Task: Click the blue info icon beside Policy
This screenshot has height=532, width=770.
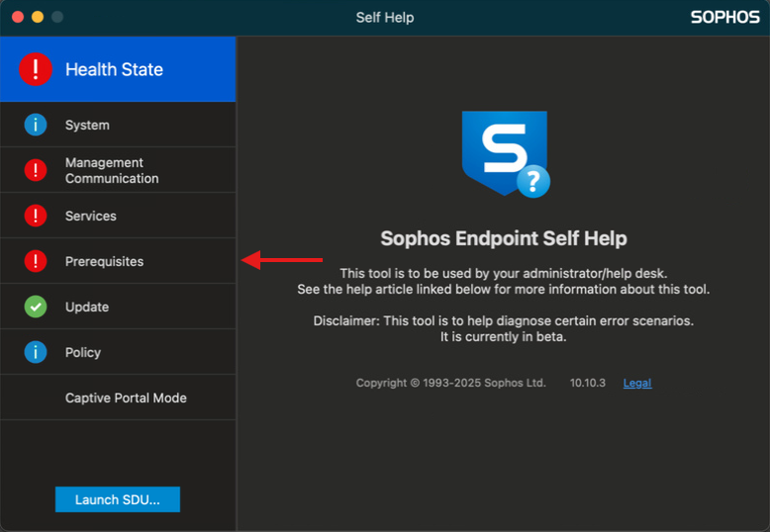Action: [36, 352]
